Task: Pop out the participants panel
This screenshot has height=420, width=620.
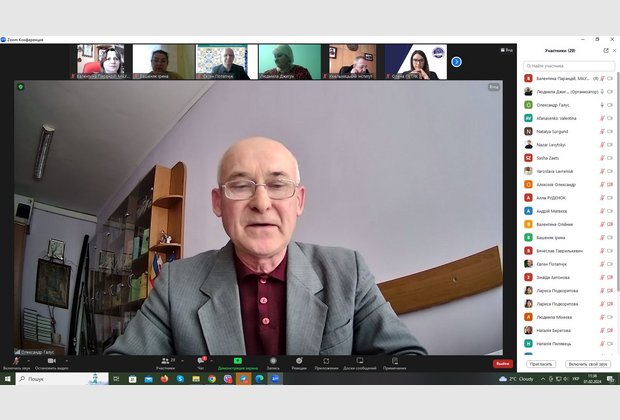Action: coord(606,50)
